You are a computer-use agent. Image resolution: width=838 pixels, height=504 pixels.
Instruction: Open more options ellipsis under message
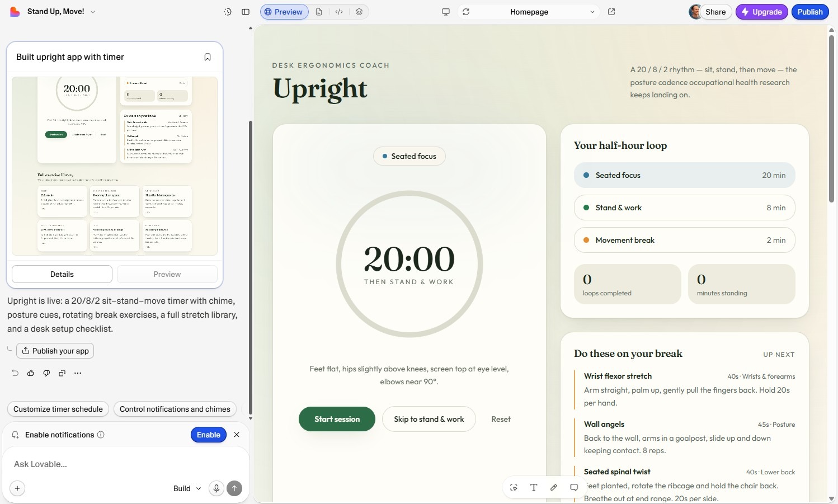(78, 373)
